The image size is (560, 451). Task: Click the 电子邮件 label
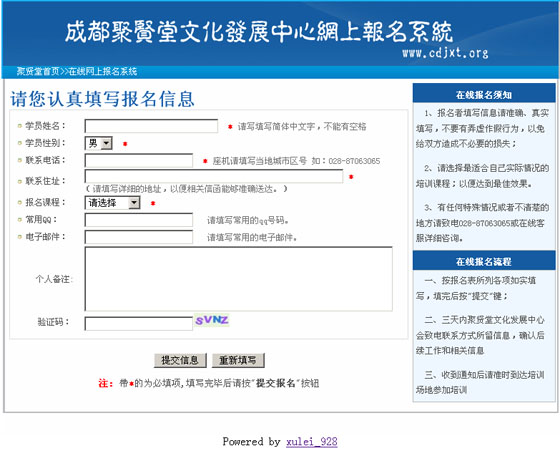[x=45, y=237]
